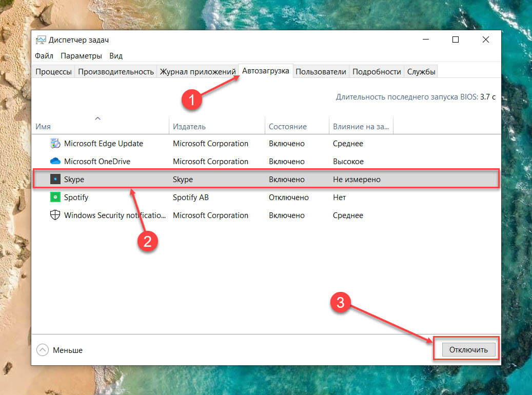532x395 pixels.
Task: Click the Task Manager title bar icon
Action: click(x=41, y=40)
